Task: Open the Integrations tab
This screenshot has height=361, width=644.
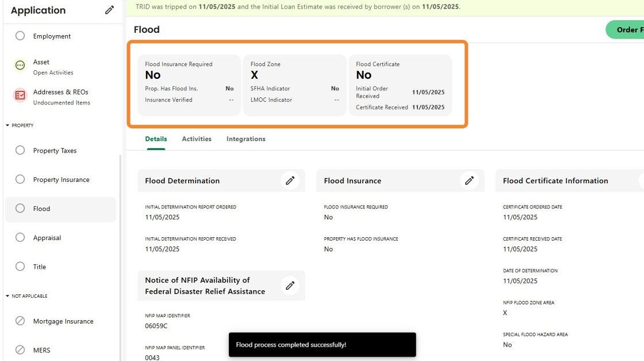Action: coord(246,139)
